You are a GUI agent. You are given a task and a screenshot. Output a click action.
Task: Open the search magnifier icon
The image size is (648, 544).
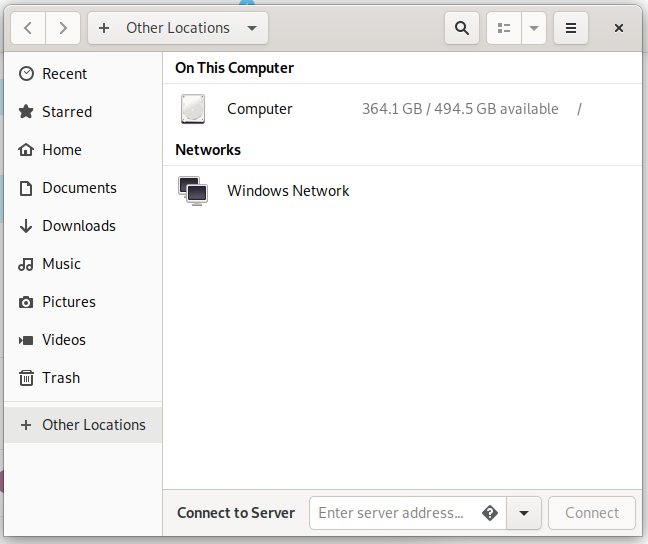[x=462, y=28]
